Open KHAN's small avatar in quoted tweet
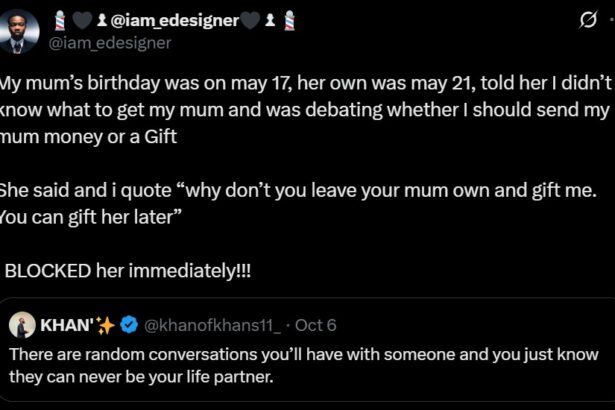Viewport: 615px width, 410px height. coord(22,325)
